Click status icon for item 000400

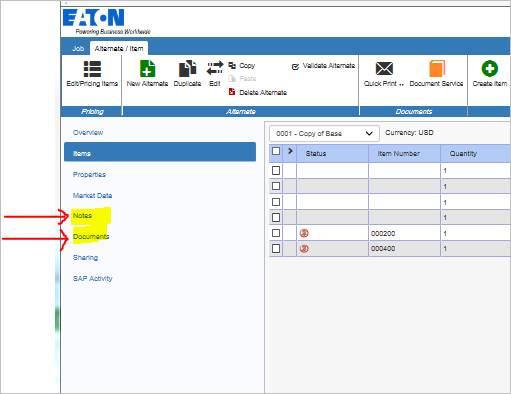304,249
